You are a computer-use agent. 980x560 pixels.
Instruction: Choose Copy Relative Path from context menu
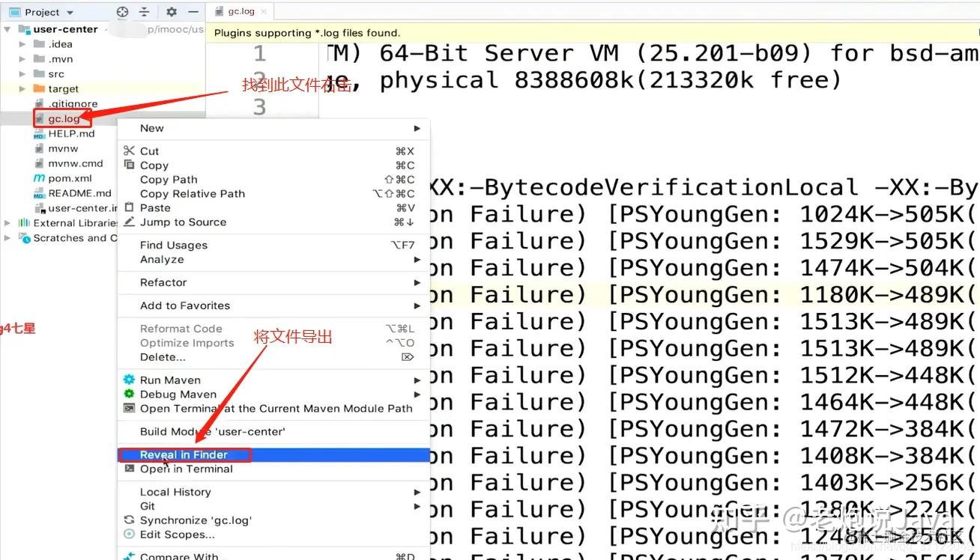click(192, 194)
